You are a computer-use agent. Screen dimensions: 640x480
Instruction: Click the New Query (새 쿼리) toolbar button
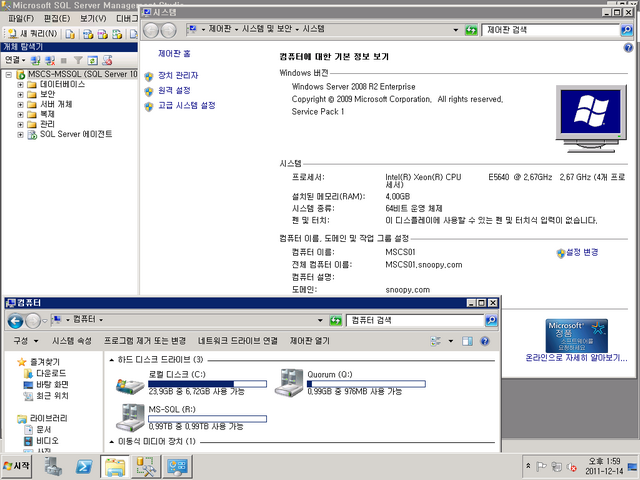click(x=33, y=34)
